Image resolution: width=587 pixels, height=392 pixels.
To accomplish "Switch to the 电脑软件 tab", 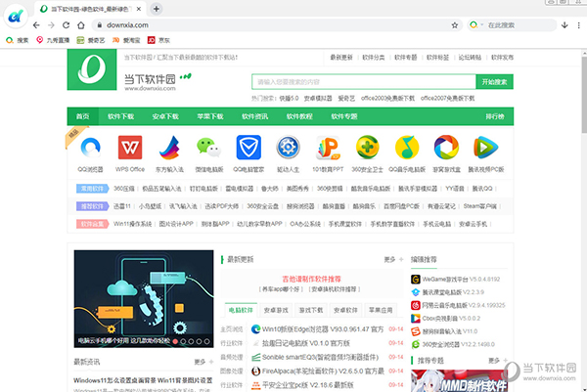I will point(241,310).
